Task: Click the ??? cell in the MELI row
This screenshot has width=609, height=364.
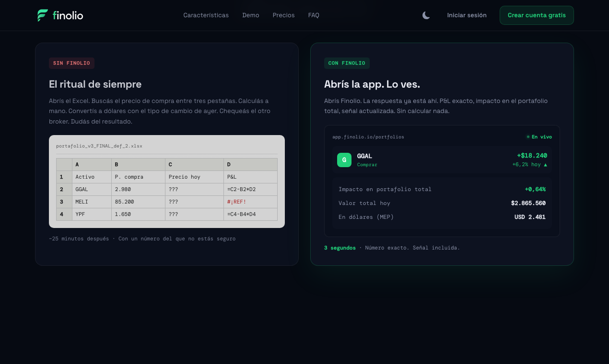Action: pos(194,202)
